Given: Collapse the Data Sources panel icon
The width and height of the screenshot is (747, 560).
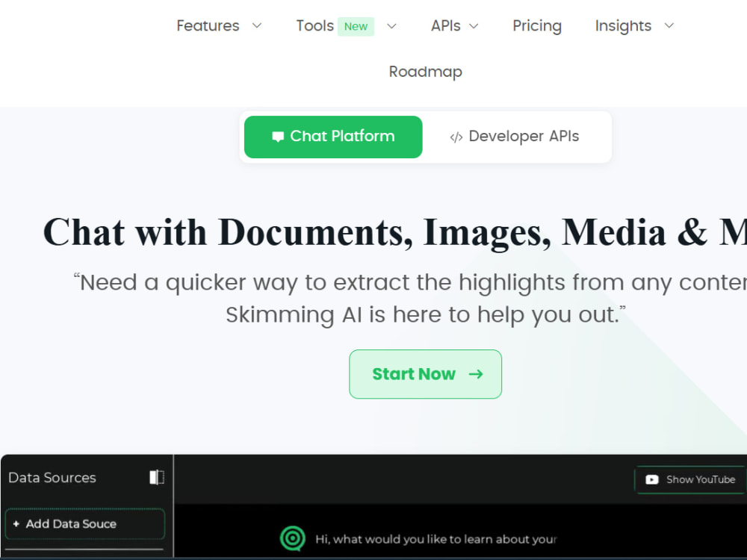Looking at the screenshot, I should coord(157,477).
